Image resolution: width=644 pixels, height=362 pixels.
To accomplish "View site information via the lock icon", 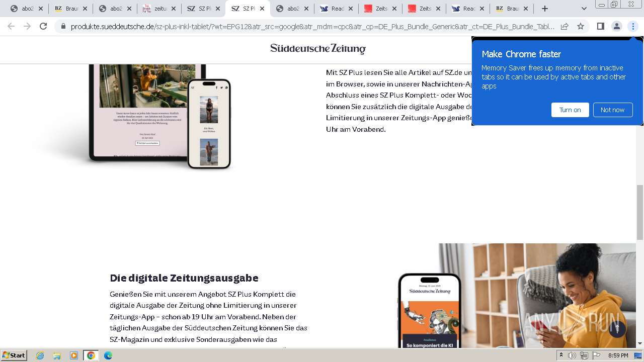I will 63,26.
